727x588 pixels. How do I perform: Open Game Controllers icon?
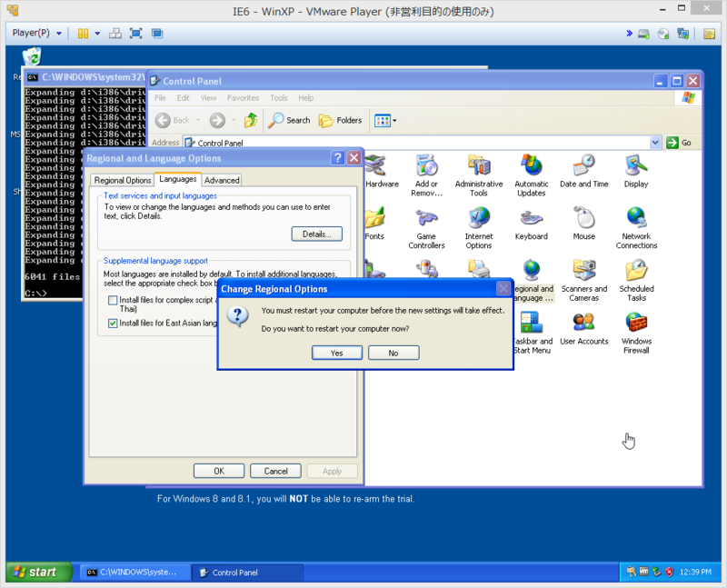click(426, 228)
